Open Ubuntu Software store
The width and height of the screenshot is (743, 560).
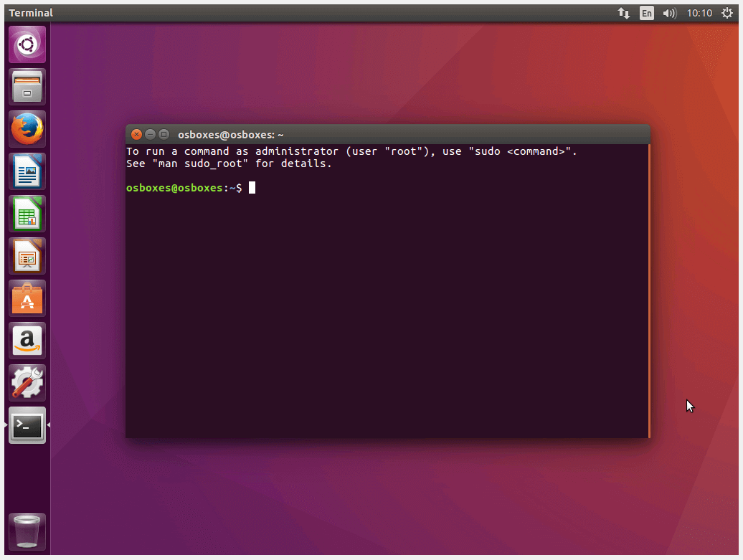click(27, 299)
